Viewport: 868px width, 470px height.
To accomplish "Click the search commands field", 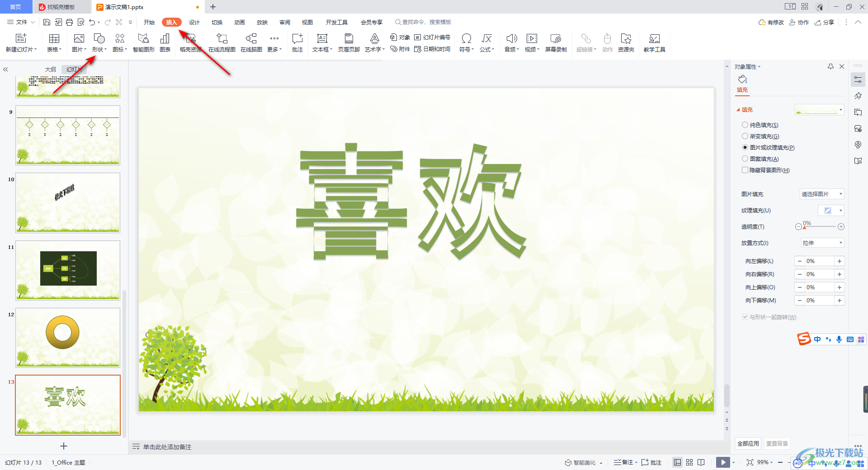I will 423,22.
